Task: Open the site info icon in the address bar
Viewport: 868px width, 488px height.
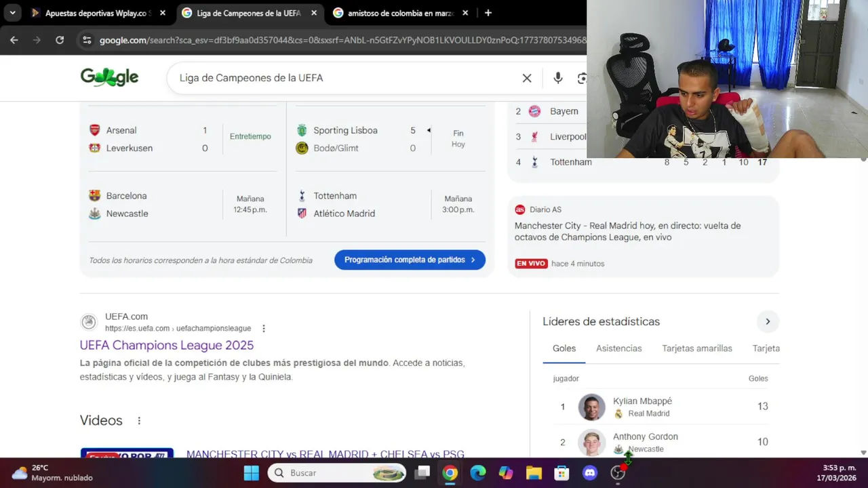Action: pyautogui.click(x=87, y=40)
